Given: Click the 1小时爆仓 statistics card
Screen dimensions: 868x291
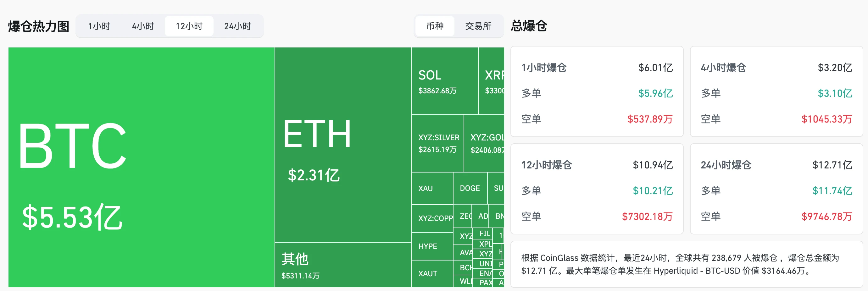Looking at the screenshot, I should [x=596, y=91].
